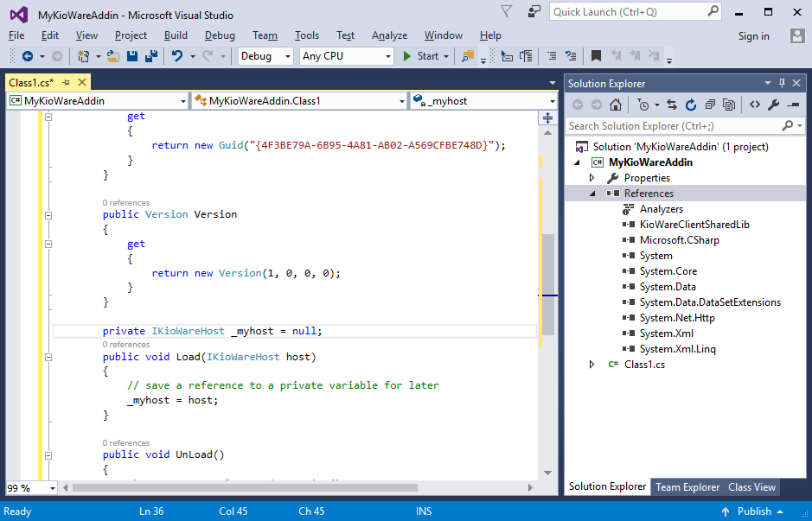This screenshot has height=521, width=812.
Task: Click the Navigate Backward arrow in toolbar
Action: tap(28, 56)
